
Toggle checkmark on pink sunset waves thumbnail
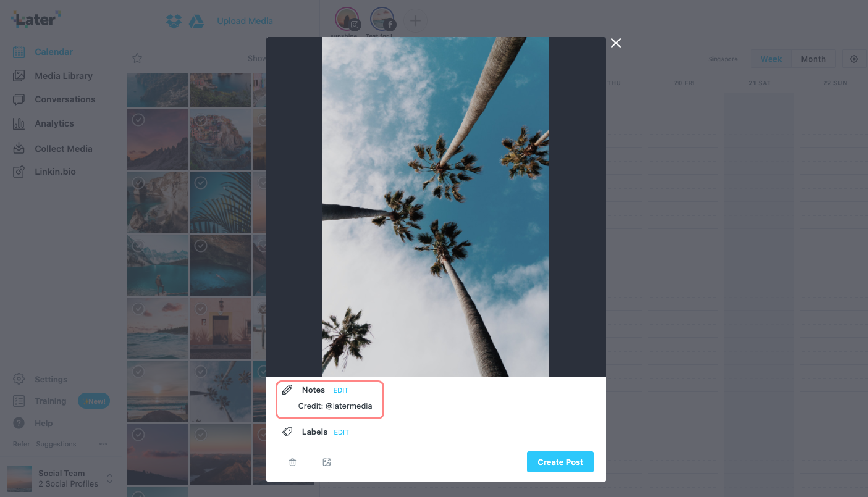[139, 309]
